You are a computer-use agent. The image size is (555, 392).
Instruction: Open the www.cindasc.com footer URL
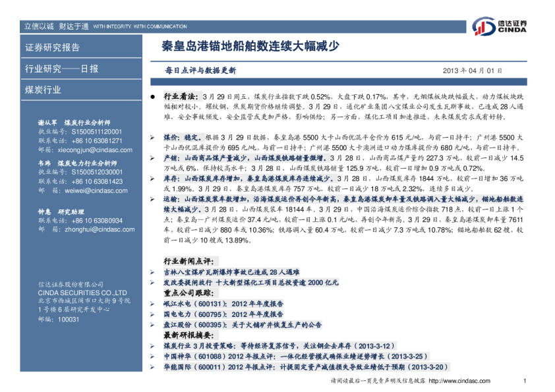point(459,381)
